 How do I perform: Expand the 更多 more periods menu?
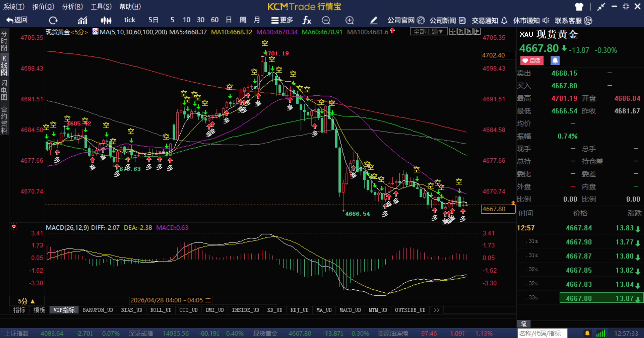click(282, 20)
